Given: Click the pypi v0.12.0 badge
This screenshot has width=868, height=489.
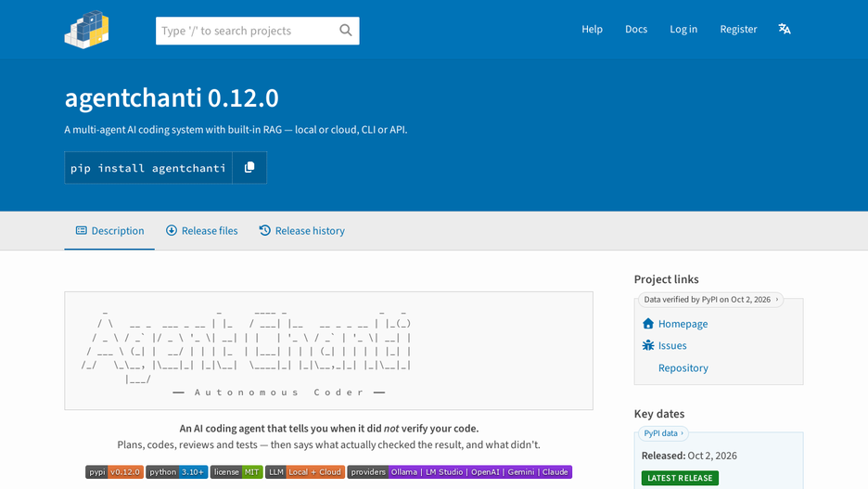Looking at the screenshot, I should click(x=115, y=471).
